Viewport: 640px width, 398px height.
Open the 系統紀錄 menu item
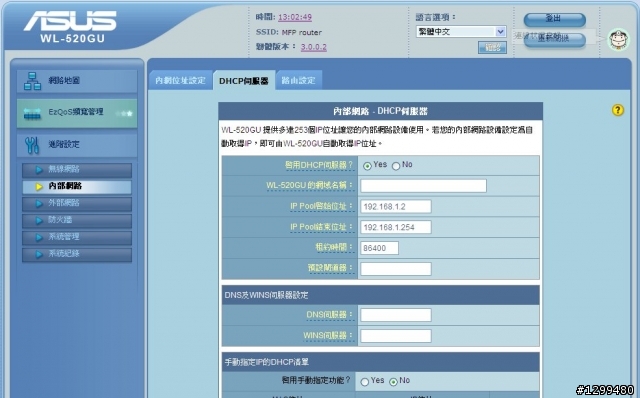[77, 254]
